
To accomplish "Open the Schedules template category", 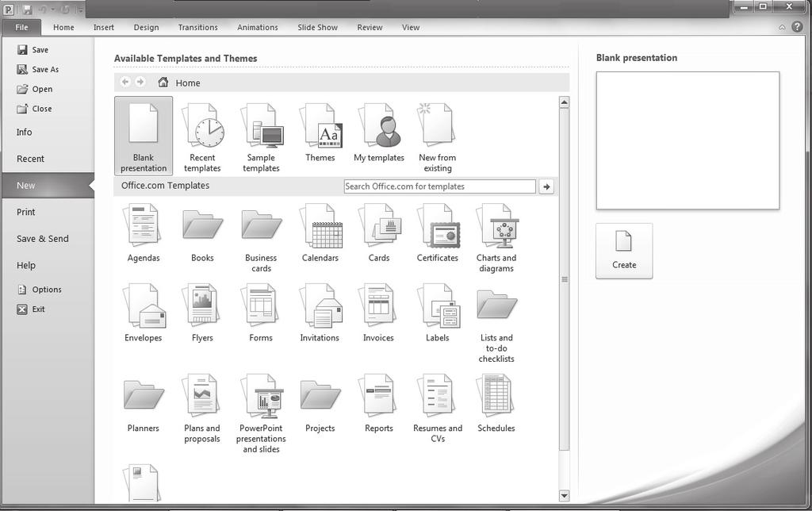I will (x=496, y=403).
